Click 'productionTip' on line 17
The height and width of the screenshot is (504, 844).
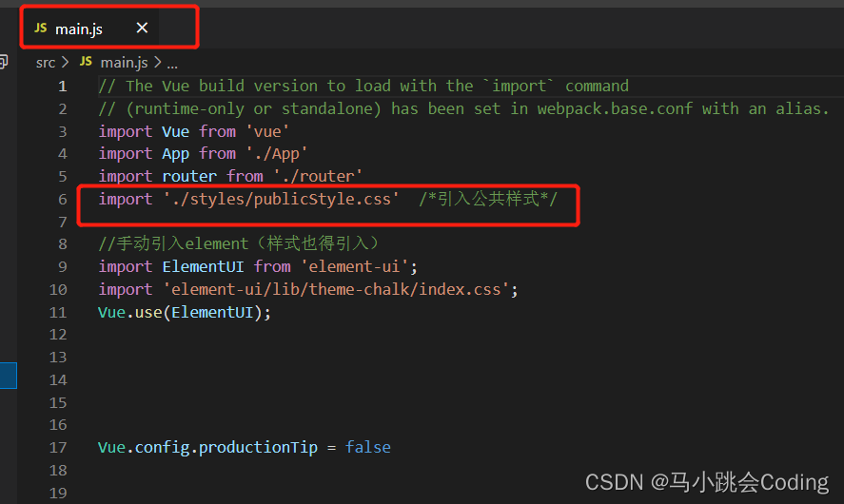(259, 448)
